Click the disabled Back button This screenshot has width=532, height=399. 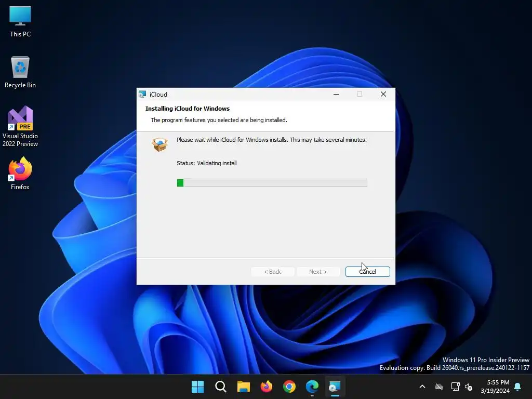pyautogui.click(x=272, y=272)
